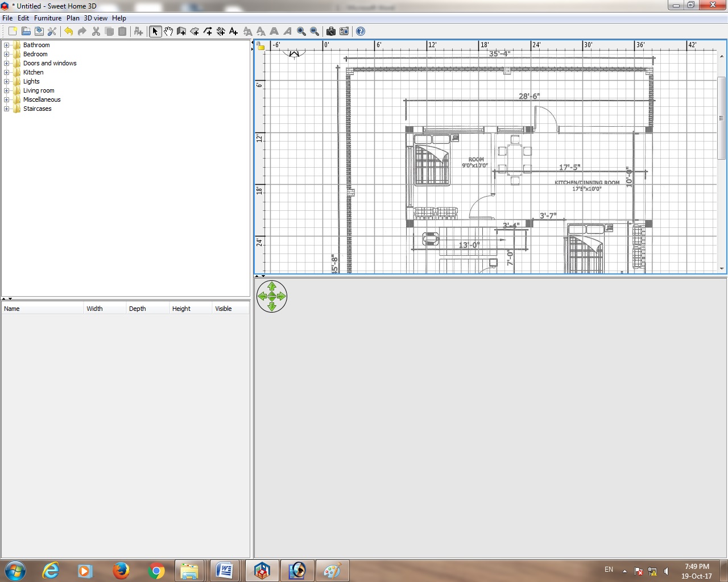Click the Add furniture to home icon

point(138,31)
